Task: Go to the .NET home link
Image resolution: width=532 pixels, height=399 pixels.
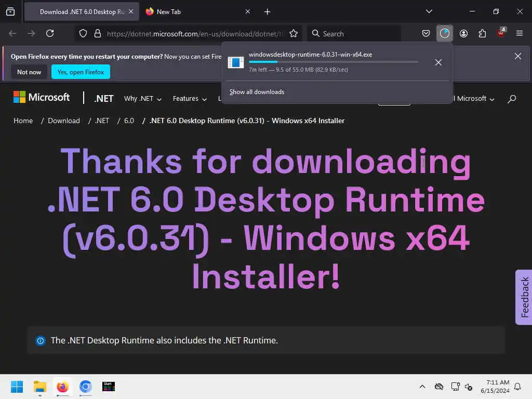Action: (104, 99)
